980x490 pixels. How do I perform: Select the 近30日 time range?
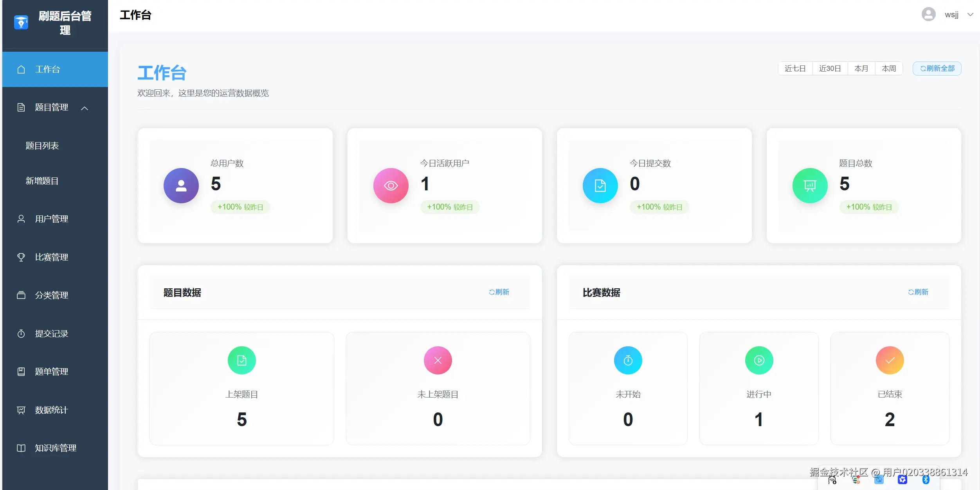click(x=830, y=69)
